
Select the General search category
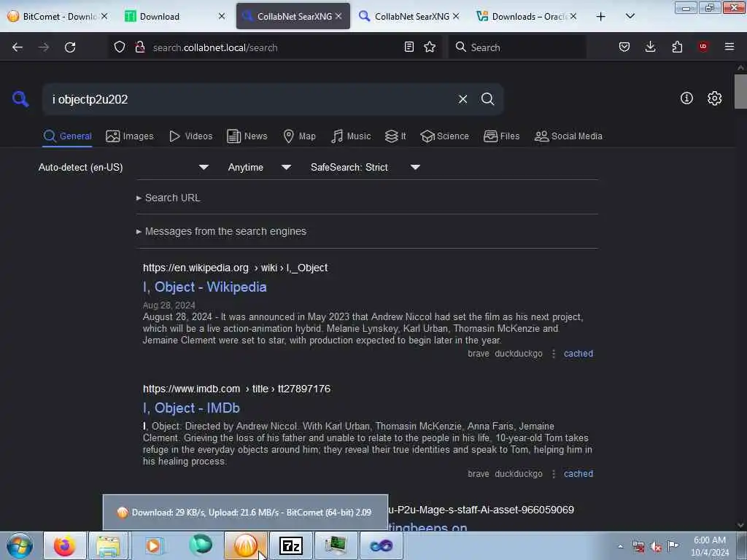pyautogui.click(x=67, y=136)
